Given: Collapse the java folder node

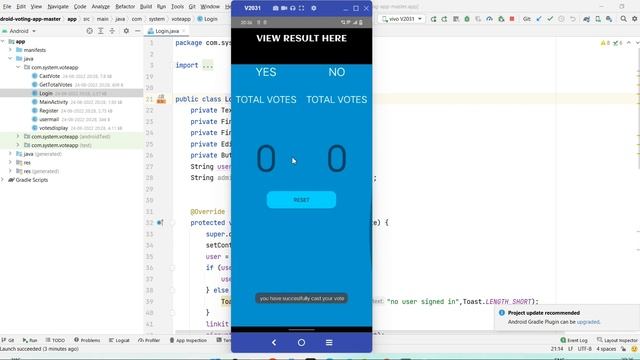Looking at the screenshot, I should pos(10,58).
